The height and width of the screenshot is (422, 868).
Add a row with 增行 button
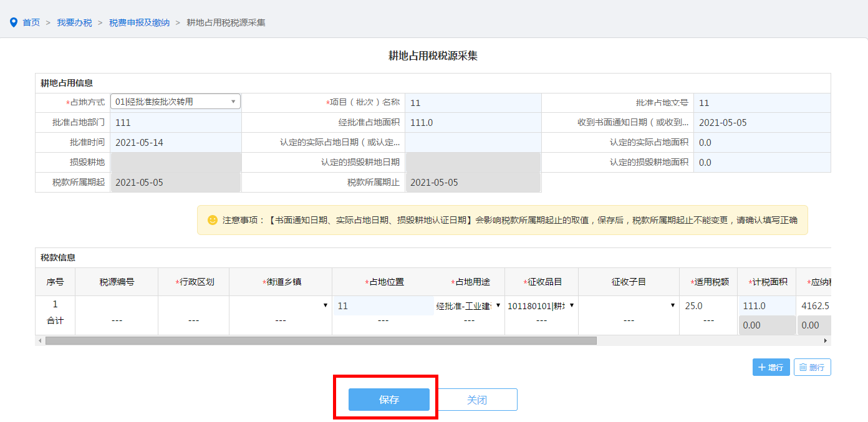point(771,367)
